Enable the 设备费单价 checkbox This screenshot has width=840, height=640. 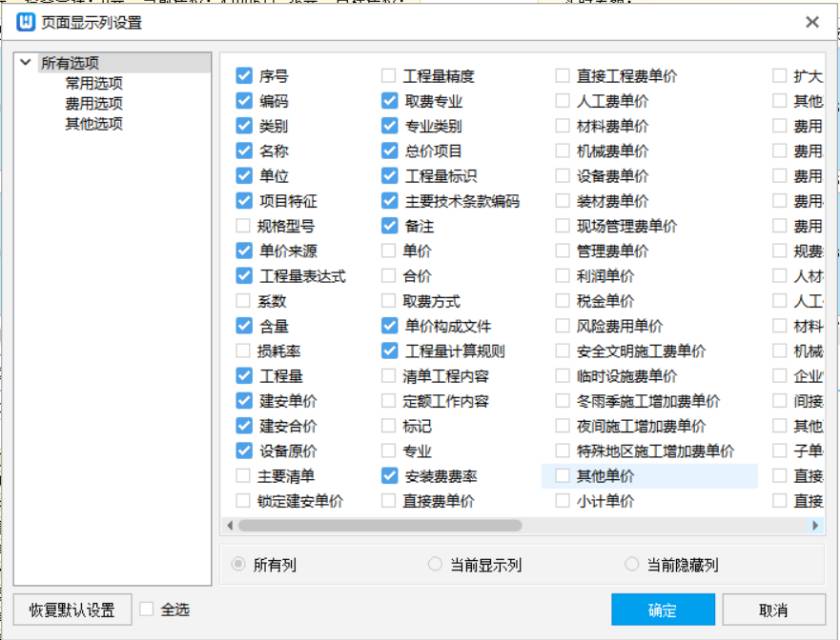pyautogui.click(x=562, y=176)
